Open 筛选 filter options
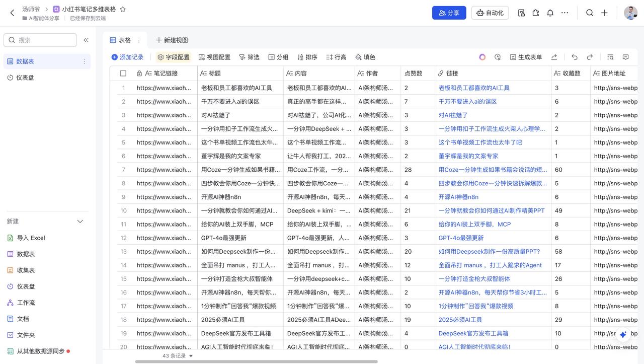Viewport: 644px width, 364px height. click(x=249, y=57)
